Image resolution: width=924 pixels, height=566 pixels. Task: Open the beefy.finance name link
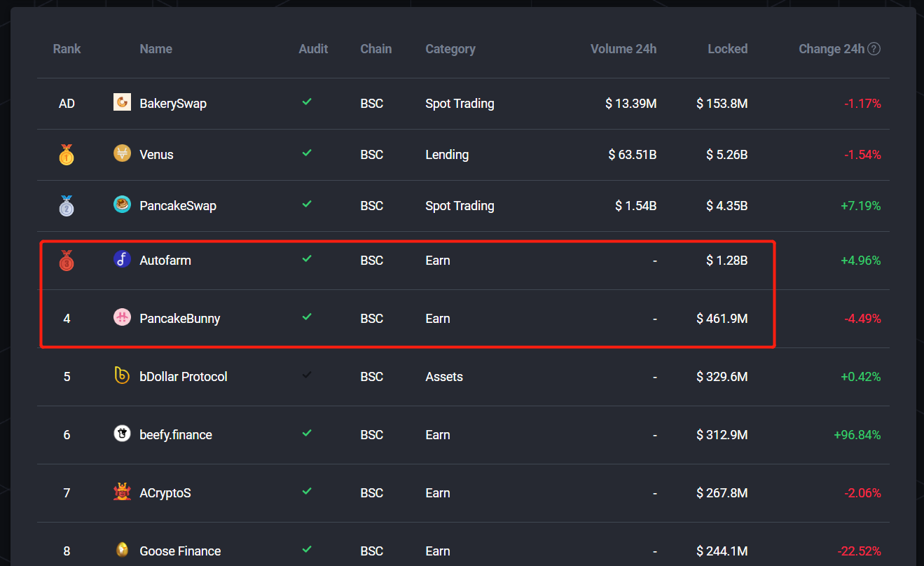(176, 435)
